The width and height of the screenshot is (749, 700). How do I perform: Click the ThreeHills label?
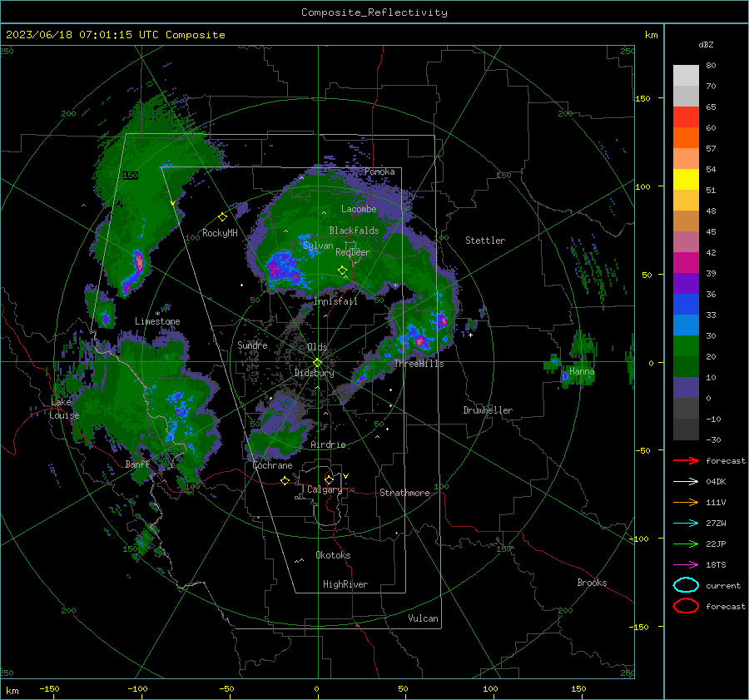pyautogui.click(x=419, y=364)
